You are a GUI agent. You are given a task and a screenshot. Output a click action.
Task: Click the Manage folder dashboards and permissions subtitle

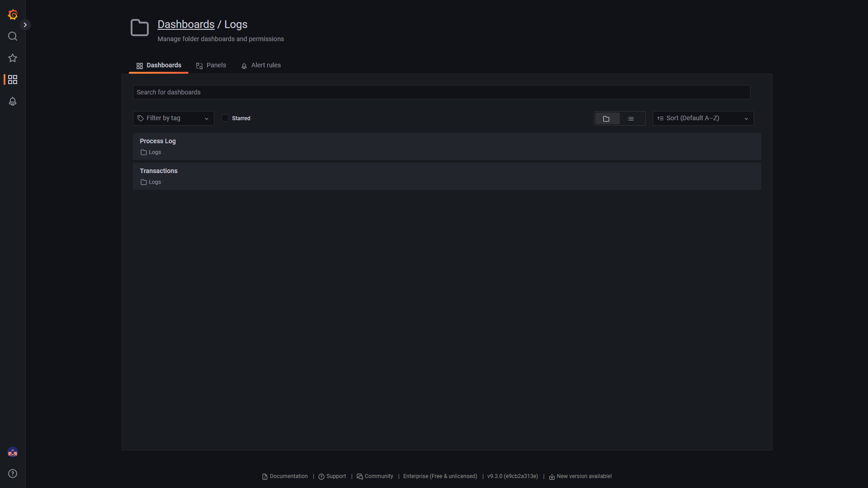[x=221, y=39]
